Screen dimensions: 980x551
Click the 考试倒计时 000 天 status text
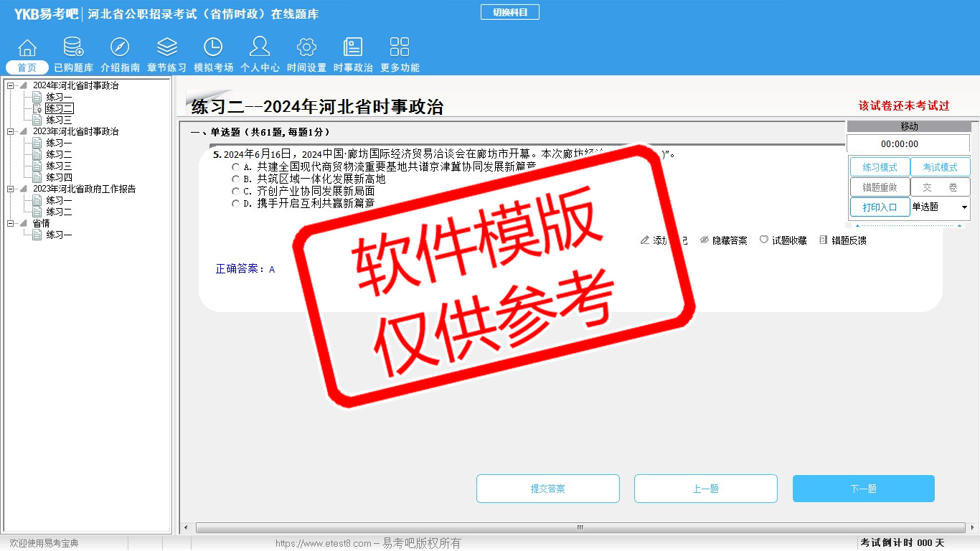[x=903, y=543]
